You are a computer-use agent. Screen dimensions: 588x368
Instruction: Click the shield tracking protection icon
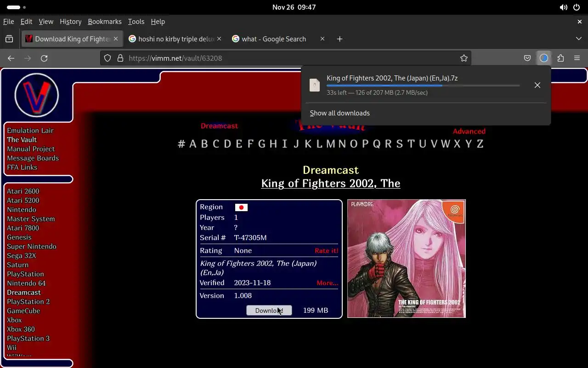107,58
